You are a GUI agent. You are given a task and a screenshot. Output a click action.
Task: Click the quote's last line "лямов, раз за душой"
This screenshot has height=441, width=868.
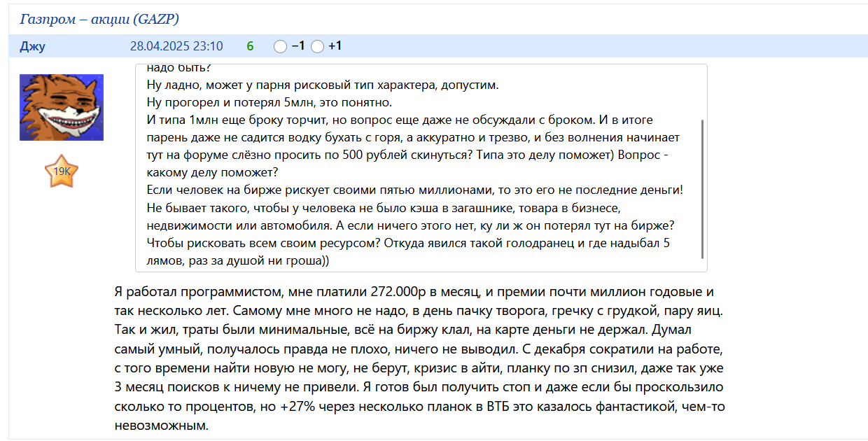[x=238, y=260]
